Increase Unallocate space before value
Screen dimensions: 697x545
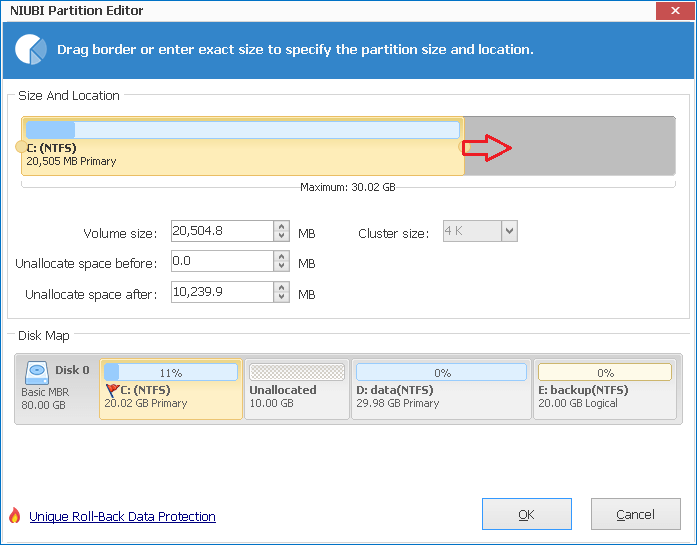281,256
